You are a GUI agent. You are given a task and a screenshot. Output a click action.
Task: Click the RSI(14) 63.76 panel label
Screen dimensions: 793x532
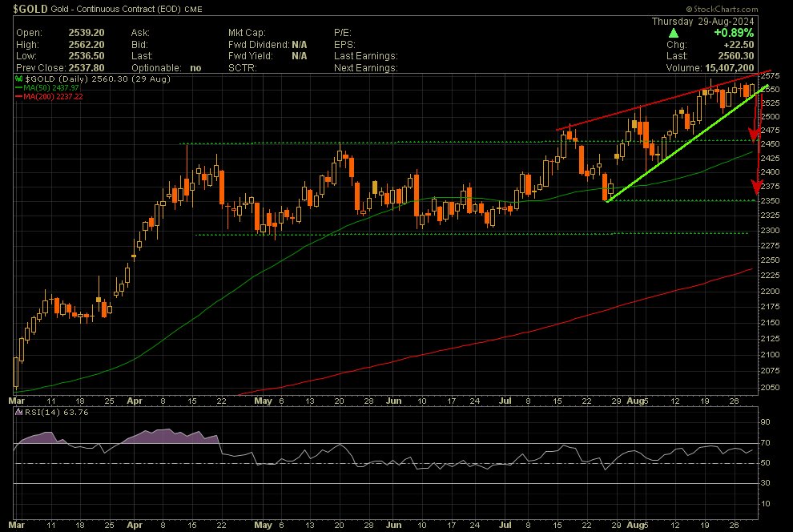coord(45,413)
